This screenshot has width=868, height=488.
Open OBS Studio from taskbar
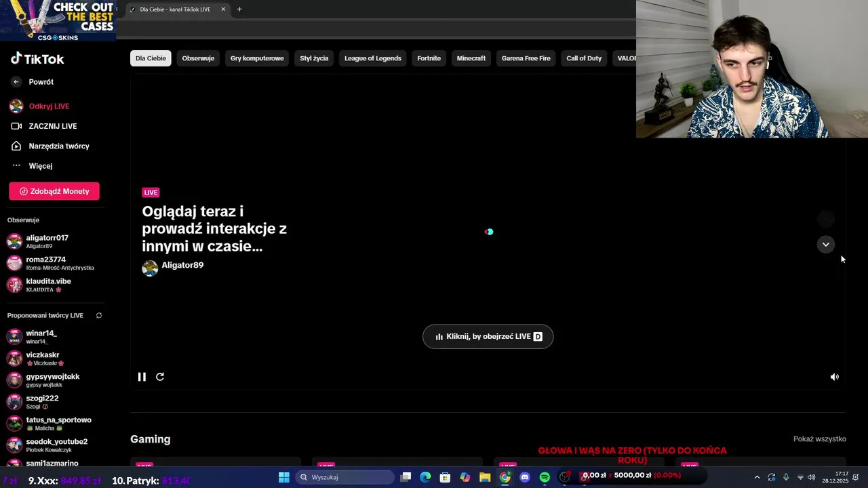tap(564, 477)
